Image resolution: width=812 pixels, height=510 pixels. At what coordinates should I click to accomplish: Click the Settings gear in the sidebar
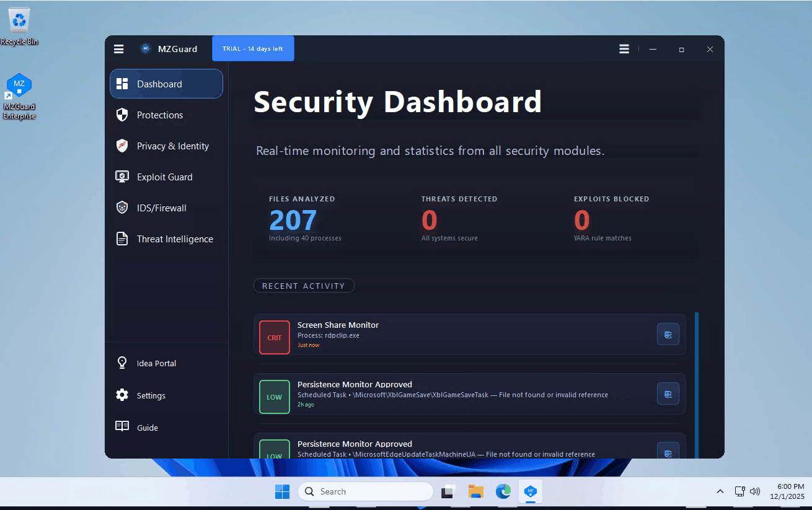click(121, 395)
